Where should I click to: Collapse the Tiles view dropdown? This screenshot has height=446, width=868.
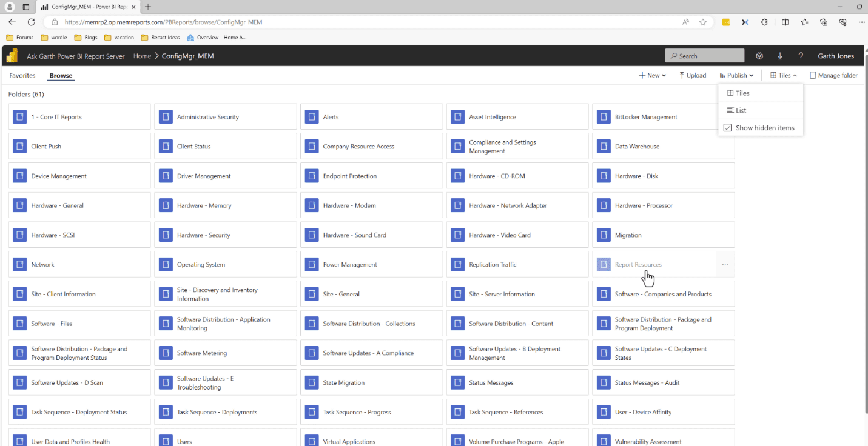(x=784, y=76)
